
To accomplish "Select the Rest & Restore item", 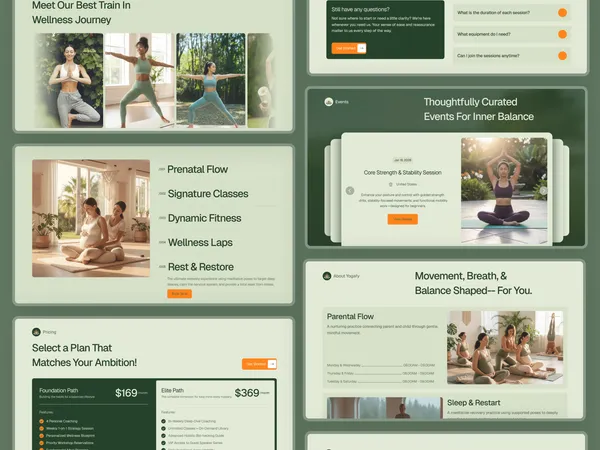I will pyautogui.click(x=201, y=267).
